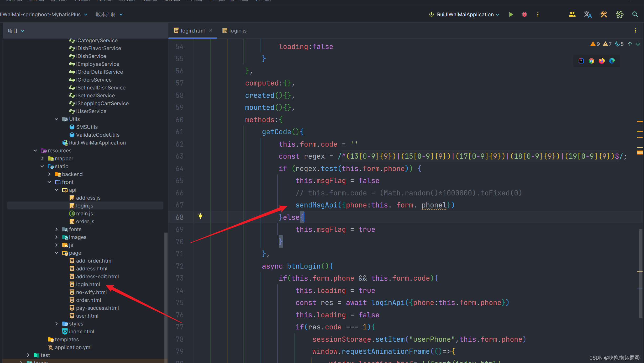Click the Translate plugin icon in the toolbar
Image resolution: width=644 pixels, height=363 pixels.
pyautogui.click(x=588, y=14)
